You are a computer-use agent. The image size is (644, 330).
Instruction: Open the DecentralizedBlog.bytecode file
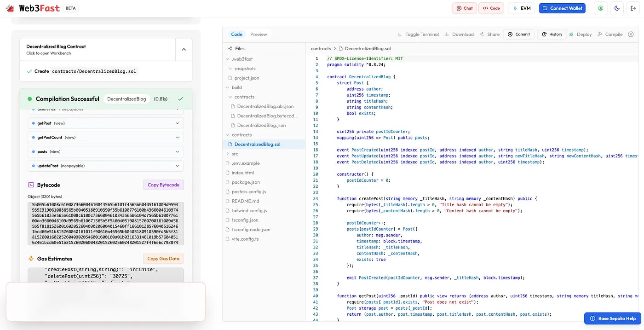[264, 116]
